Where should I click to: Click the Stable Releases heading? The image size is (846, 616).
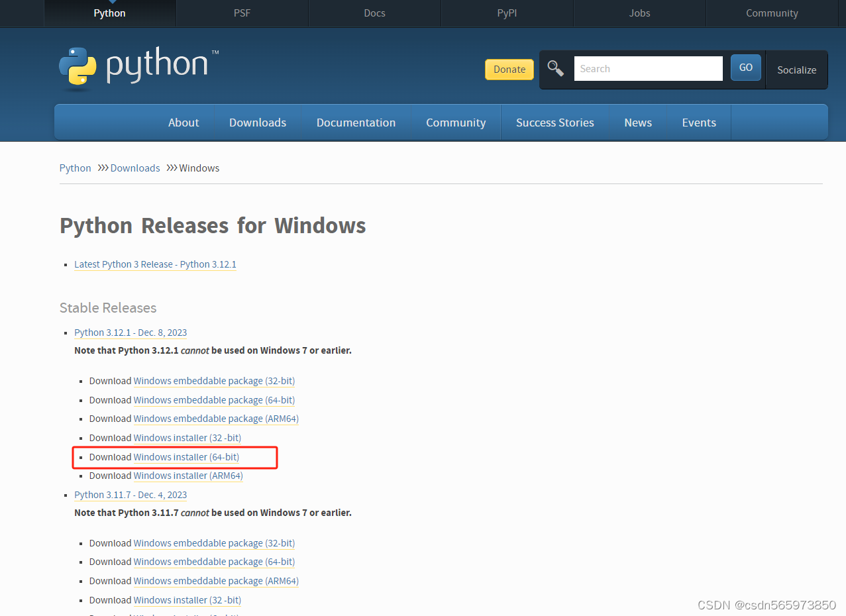tap(108, 308)
